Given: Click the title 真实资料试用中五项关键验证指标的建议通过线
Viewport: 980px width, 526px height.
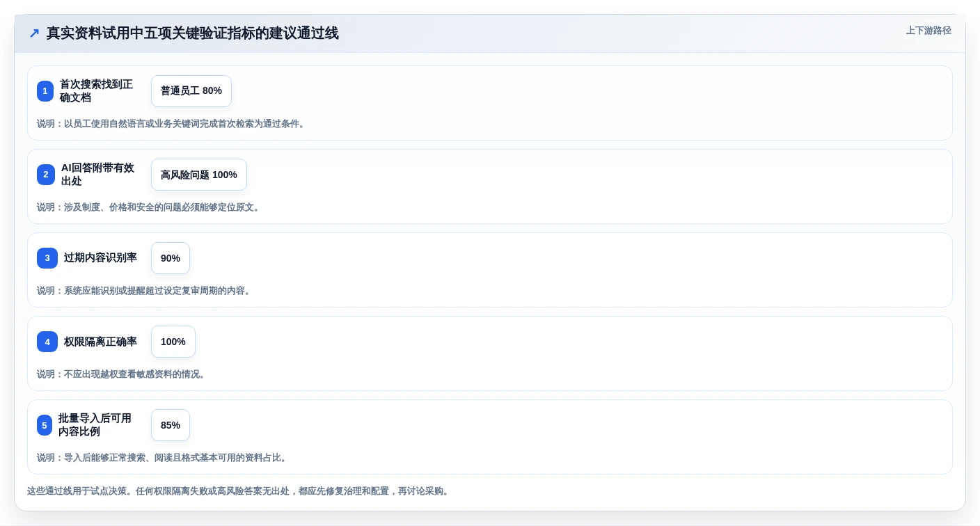Looking at the screenshot, I should coord(192,33).
